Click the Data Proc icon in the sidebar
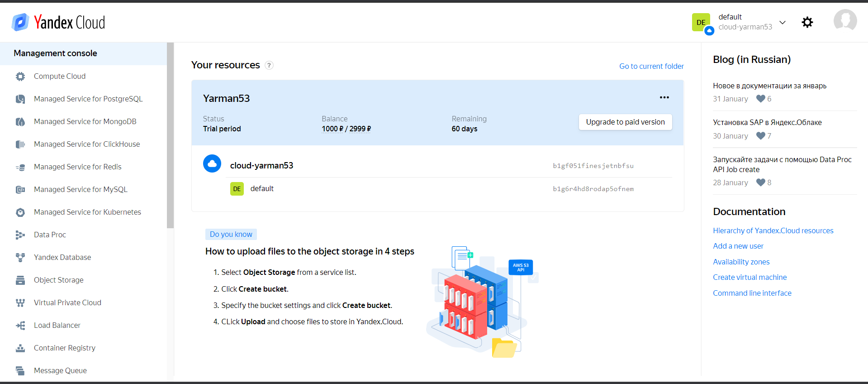This screenshot has height=384, width=868. (x=20, y=235)
